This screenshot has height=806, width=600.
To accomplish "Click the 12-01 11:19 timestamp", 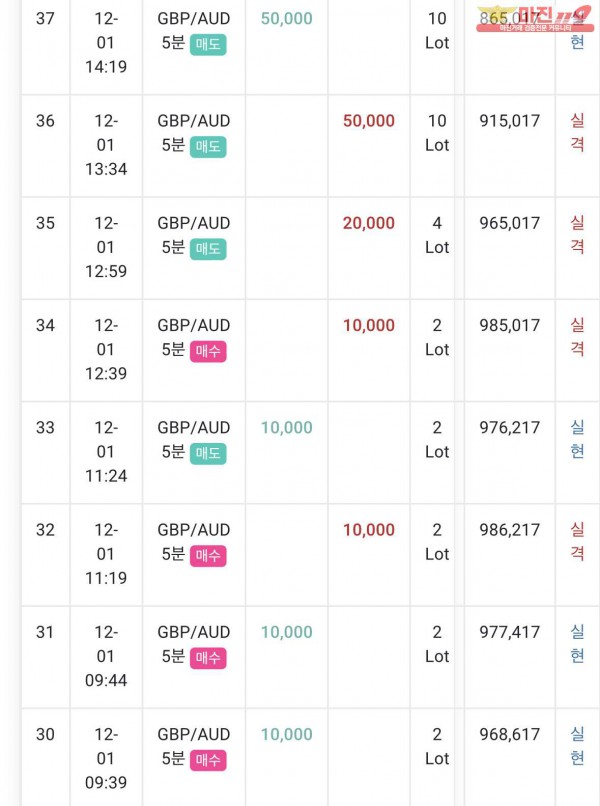I will click(x=106, y=554).
